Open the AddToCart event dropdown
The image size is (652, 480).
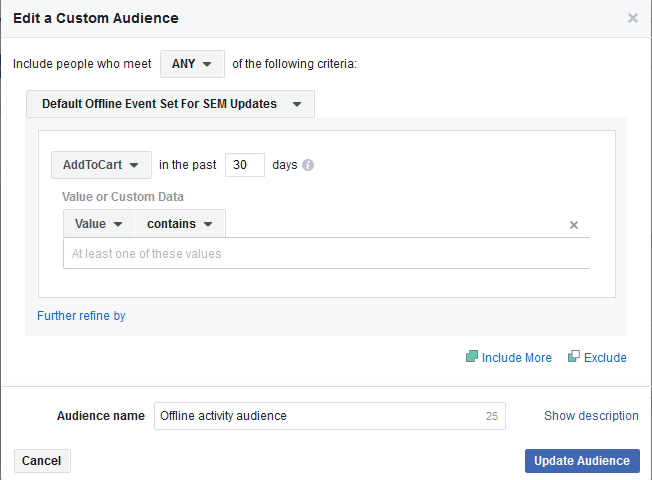(101, 165)
